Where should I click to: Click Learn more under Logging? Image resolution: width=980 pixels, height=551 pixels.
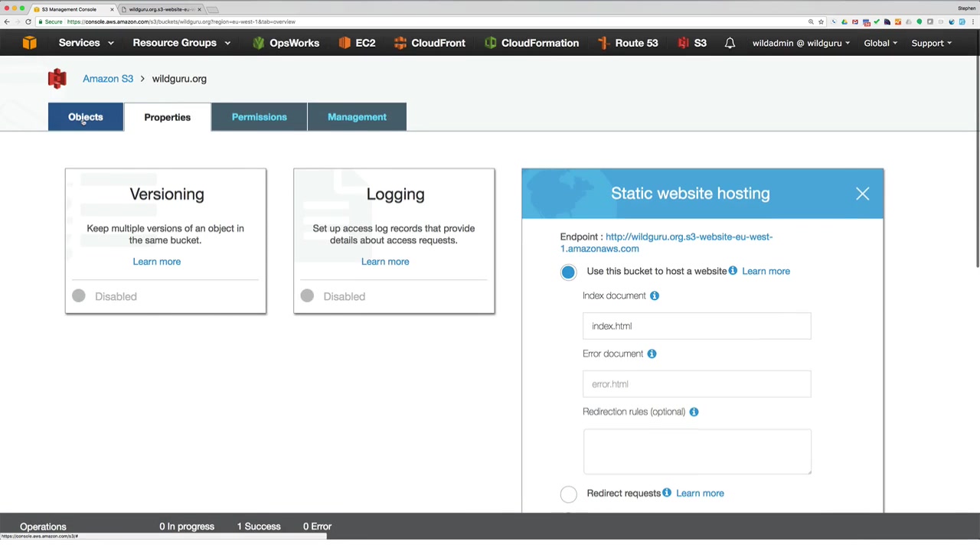pyautogui.click(x=385, y=262)
